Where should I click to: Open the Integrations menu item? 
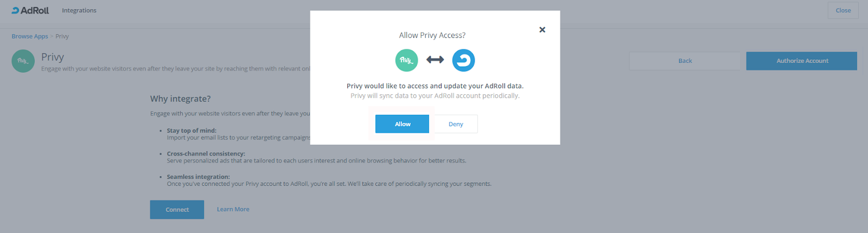(79, 10)
